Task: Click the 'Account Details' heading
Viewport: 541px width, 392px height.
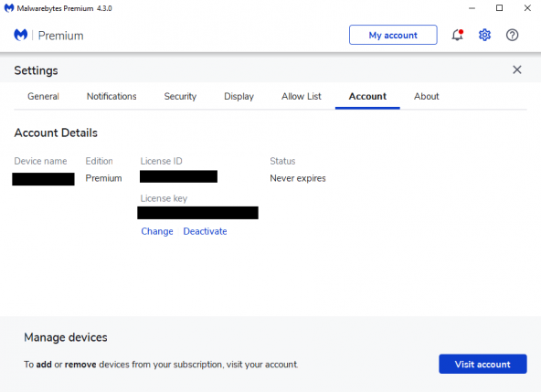Action: coord(56,132)
